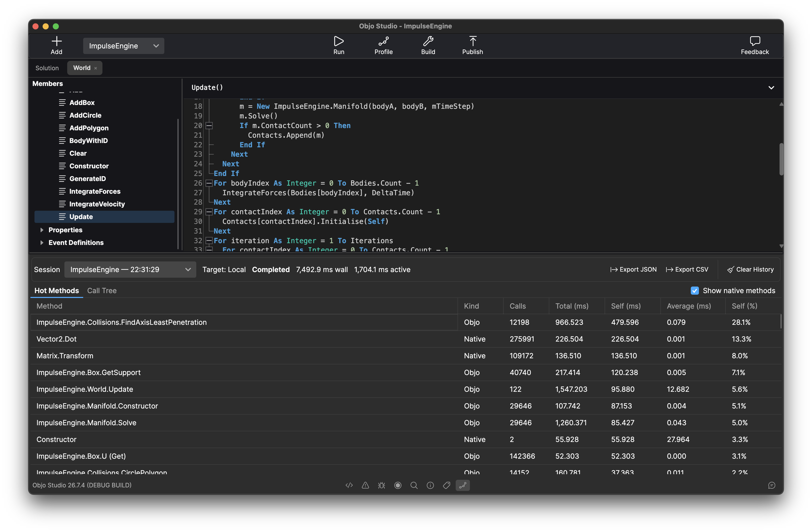Start profiling with the Profile icon
The height and width of the screenshot is (532, 812).
[383, 41]
